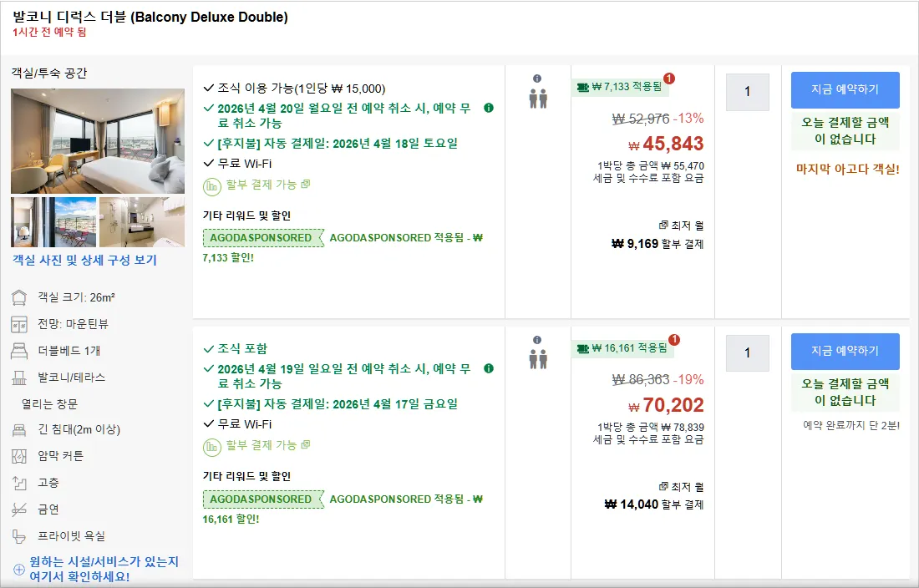Click the occupancy info icon above first guests symbol
This screenshot has width=919, height=588.
coord(537,79)
